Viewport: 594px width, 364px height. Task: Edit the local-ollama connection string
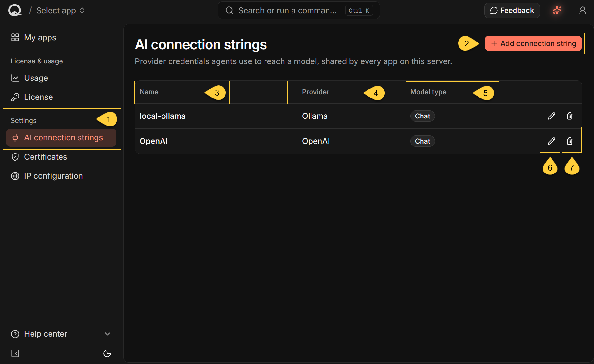point(552,116)
